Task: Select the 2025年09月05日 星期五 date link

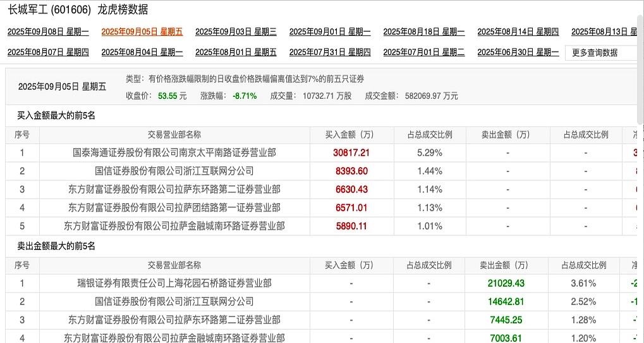Action: (x=142, y=32)
